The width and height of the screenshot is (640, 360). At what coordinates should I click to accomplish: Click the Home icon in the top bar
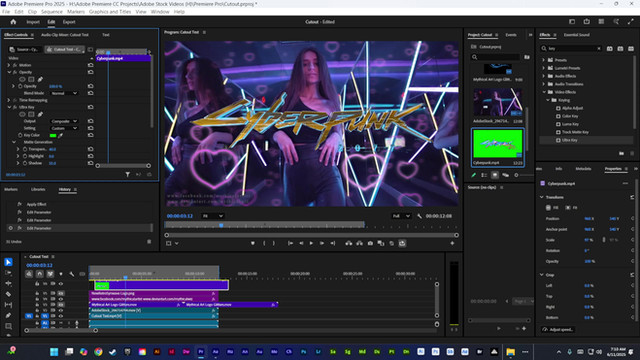(x=13, y=22)
